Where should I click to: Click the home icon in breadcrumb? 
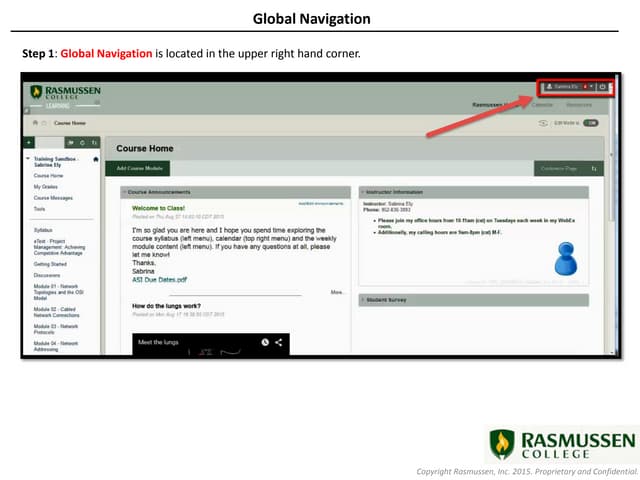click(35, 122)
